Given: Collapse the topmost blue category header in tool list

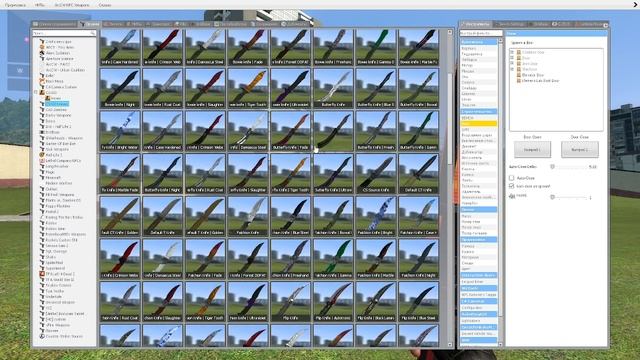Looking at the screenshot, I should tap(479, 42).
